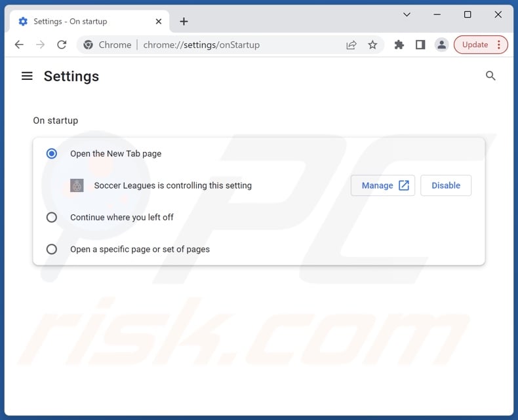
Task: Share this page icon in address bar
Action: click(x=351, y=45)
